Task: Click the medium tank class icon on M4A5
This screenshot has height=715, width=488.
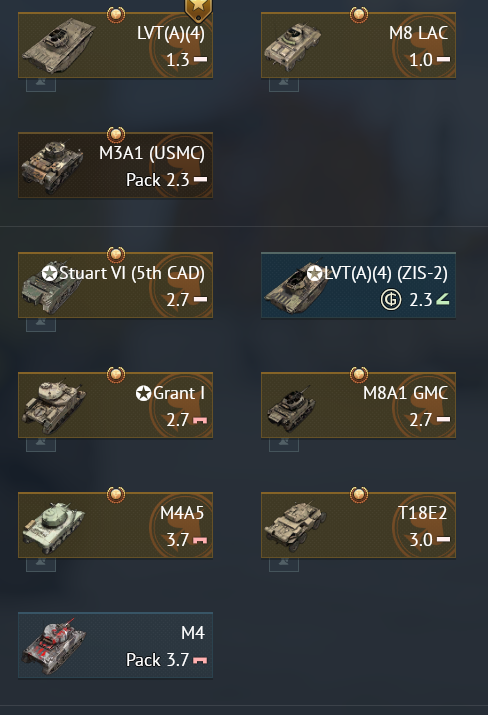Action: [200, 540]
